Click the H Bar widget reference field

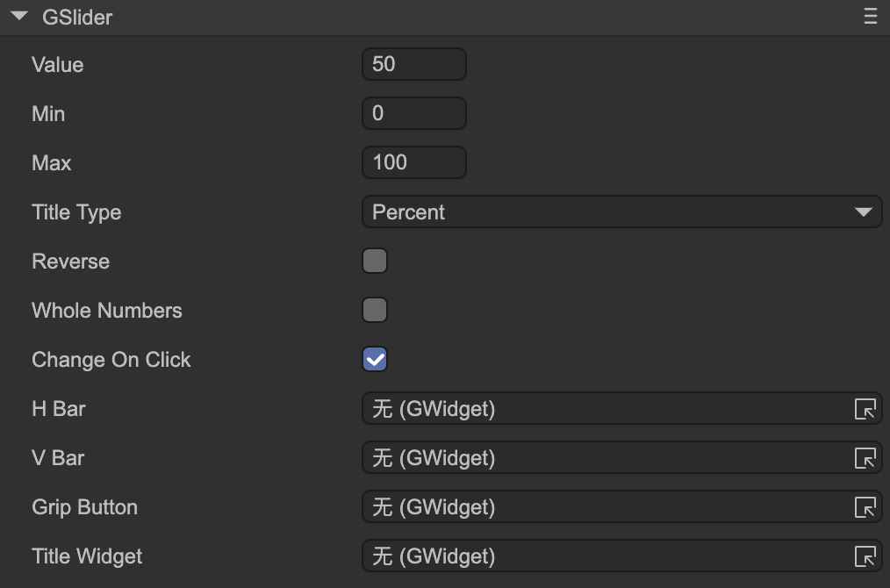(604, 409)
